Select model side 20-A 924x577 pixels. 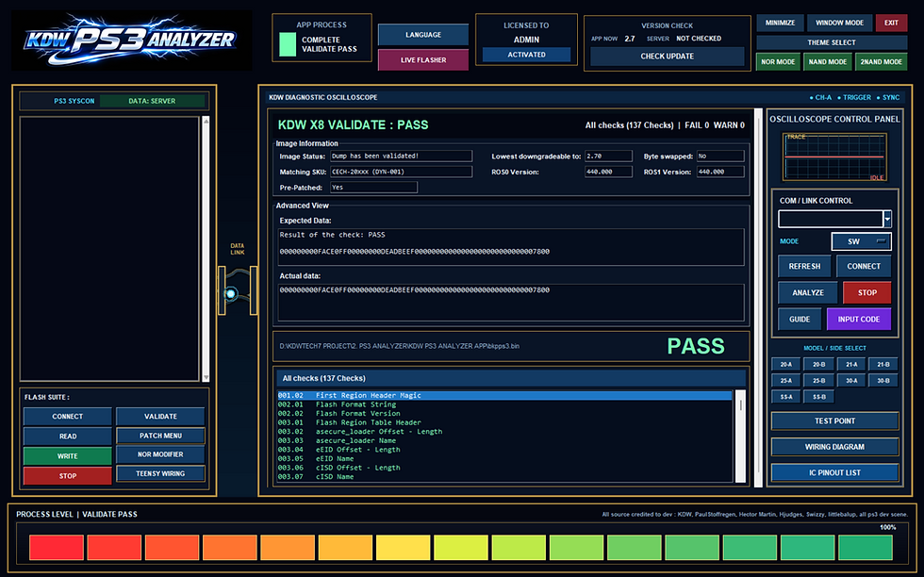coord(786,365)
